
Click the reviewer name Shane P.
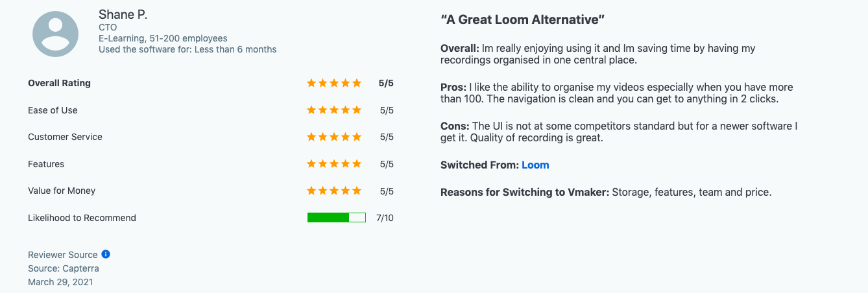(x=123, y=14)
